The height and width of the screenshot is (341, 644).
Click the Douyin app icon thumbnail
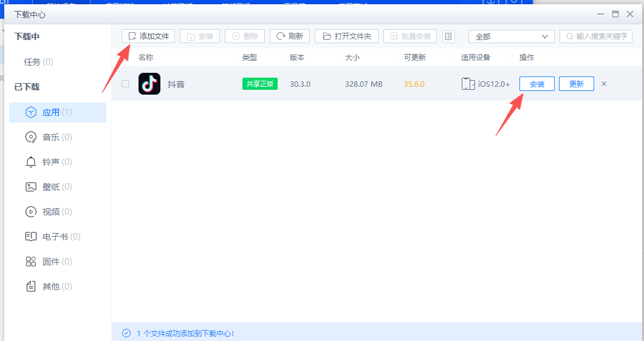coord(149,84)
